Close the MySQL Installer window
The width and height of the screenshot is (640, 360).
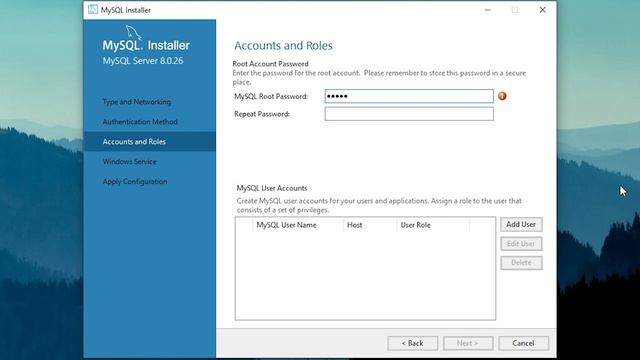(x=542, y=10)
